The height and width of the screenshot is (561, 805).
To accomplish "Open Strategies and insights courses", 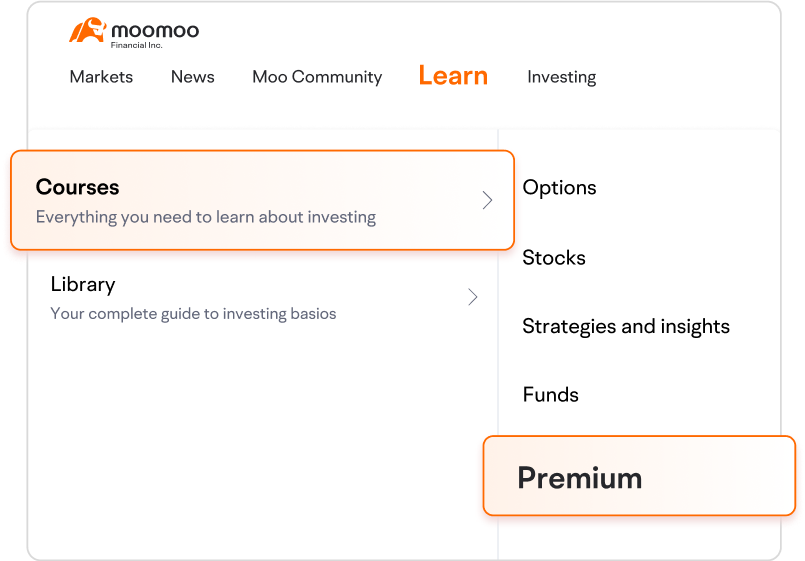I will coord(626,327).
